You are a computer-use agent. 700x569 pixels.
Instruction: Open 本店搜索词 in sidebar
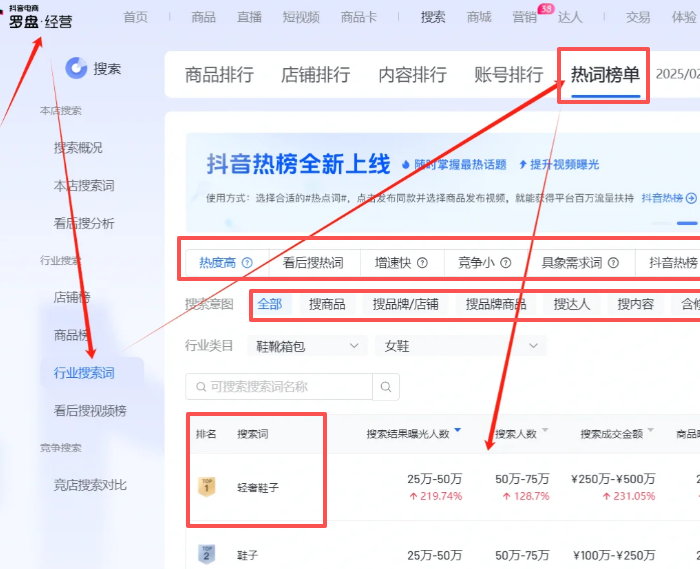(84, 186)
